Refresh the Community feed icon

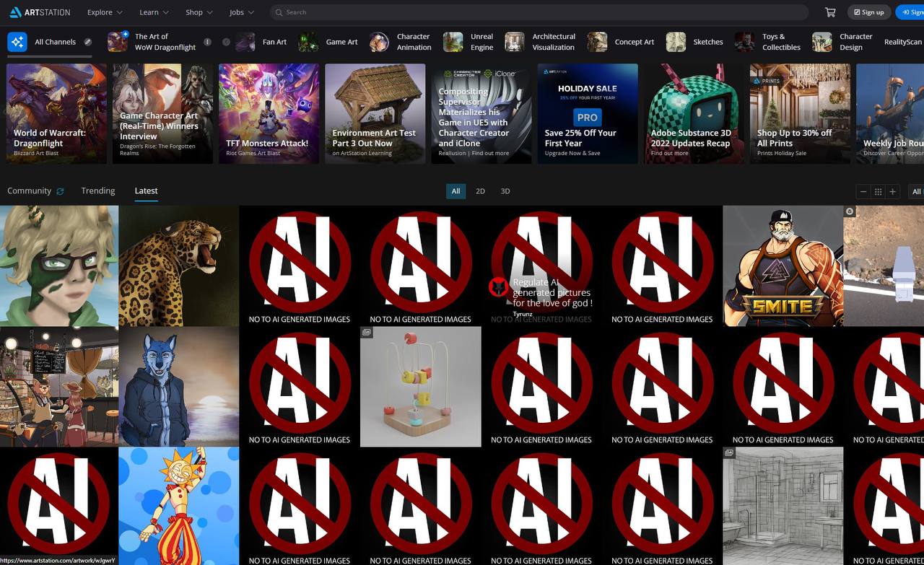pos(60,191)
